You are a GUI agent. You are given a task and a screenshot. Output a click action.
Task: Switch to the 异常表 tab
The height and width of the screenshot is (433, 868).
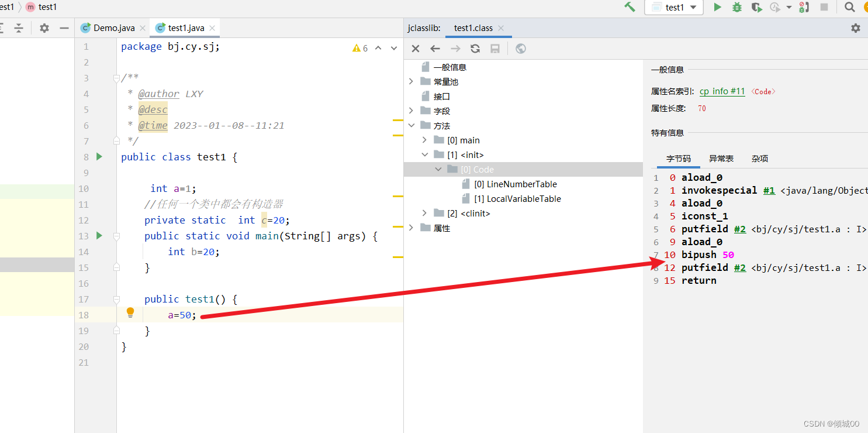[721, 159]
